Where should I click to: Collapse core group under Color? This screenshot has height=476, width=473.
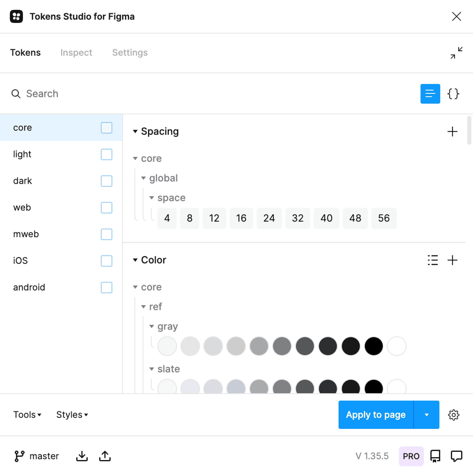tap(135, 287)
